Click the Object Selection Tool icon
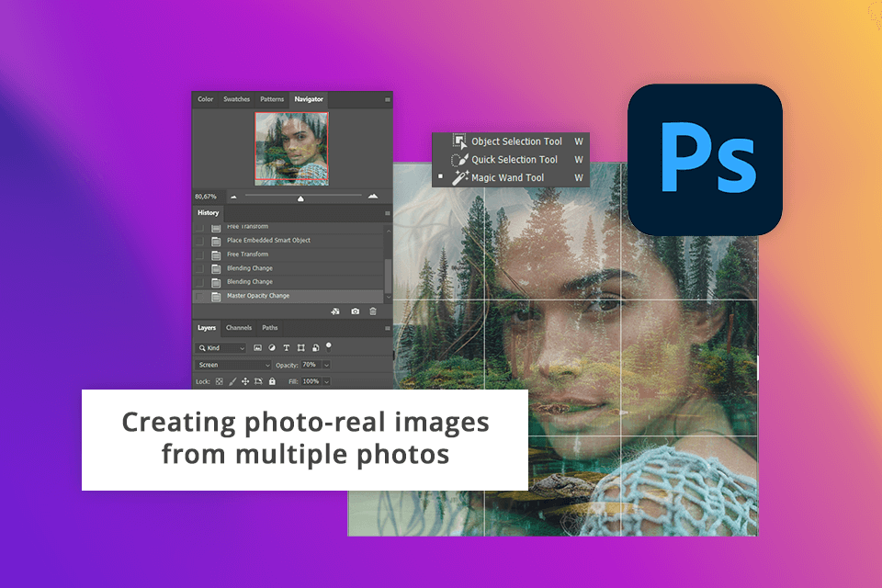The width and height of the screenshot is (882, 588). pyautogui.click(x=460, y=141)
